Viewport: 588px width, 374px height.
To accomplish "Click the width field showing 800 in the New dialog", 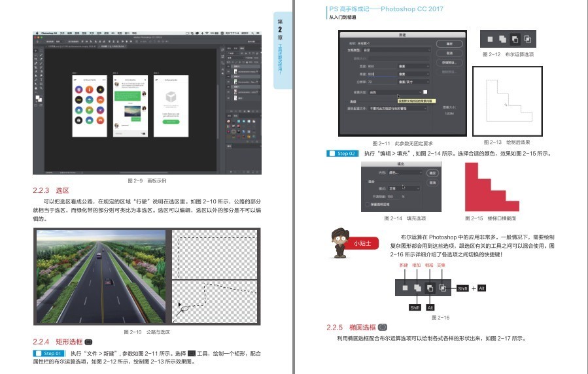I will (x=381, y=66).
